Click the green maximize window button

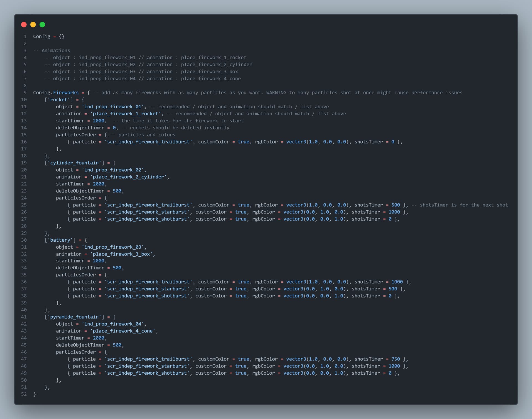tap(42, 25)
